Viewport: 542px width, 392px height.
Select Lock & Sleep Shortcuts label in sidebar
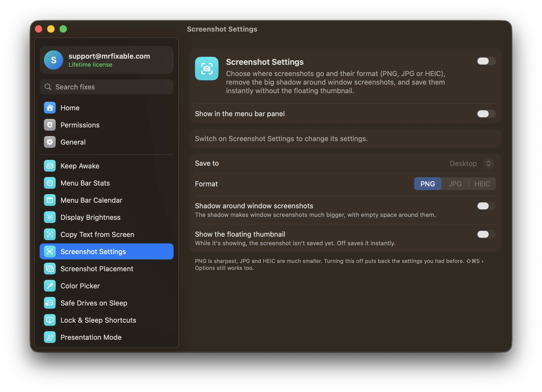(98, 320)
